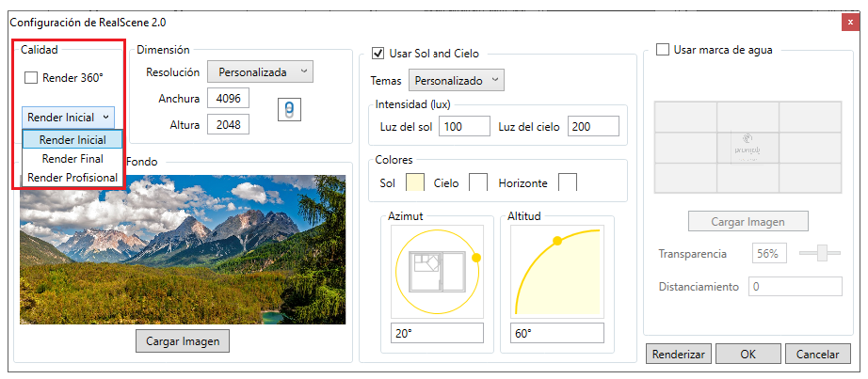Click the Luz del sol field

pyautogui.click(x=464, y=126)
